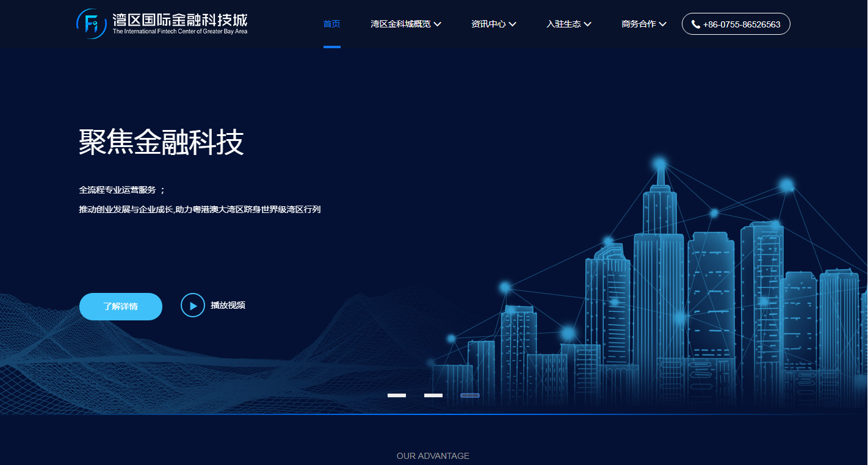Click the telephone handset icon
The width and height of the screenshot is (868, 465).
coord(695,24)
